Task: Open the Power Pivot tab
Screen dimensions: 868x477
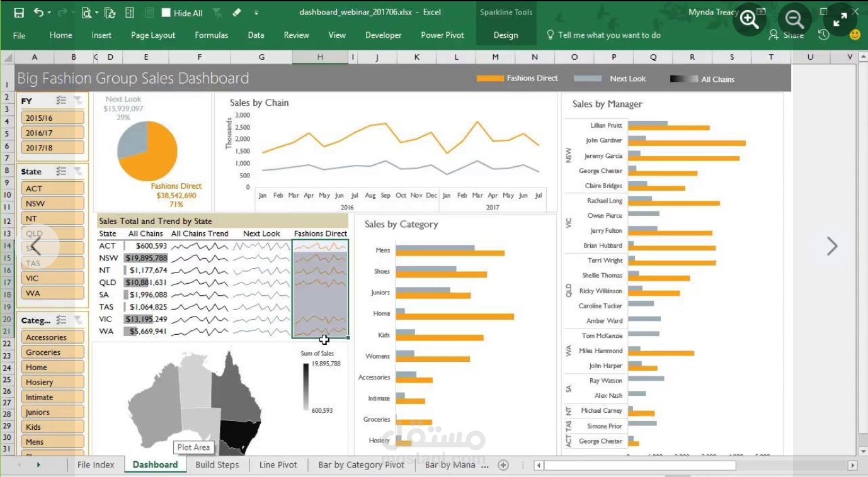Action: (443, 35)
